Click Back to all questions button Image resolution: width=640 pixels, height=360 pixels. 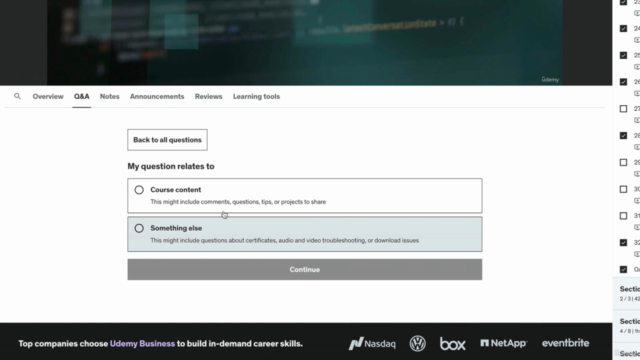[x=167, y=140]
